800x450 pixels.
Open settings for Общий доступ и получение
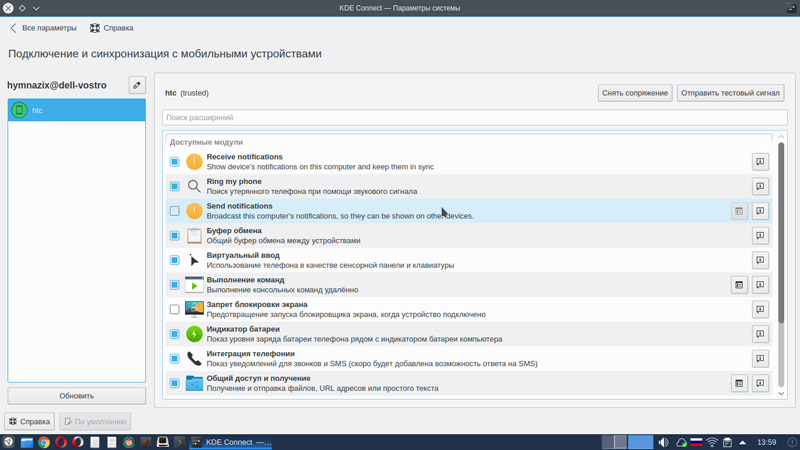[739, 383]
